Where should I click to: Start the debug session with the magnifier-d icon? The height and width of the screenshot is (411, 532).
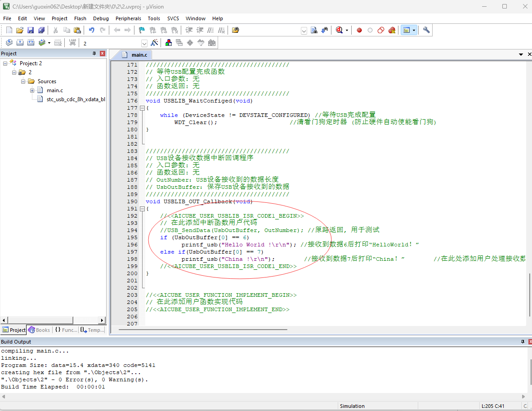[x=339, y=30]
